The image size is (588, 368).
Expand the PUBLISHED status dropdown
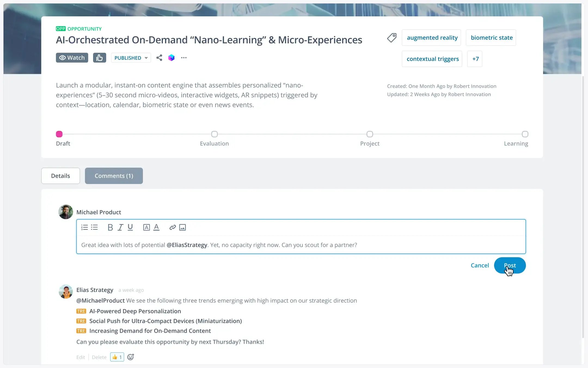[x=131, y=58]
